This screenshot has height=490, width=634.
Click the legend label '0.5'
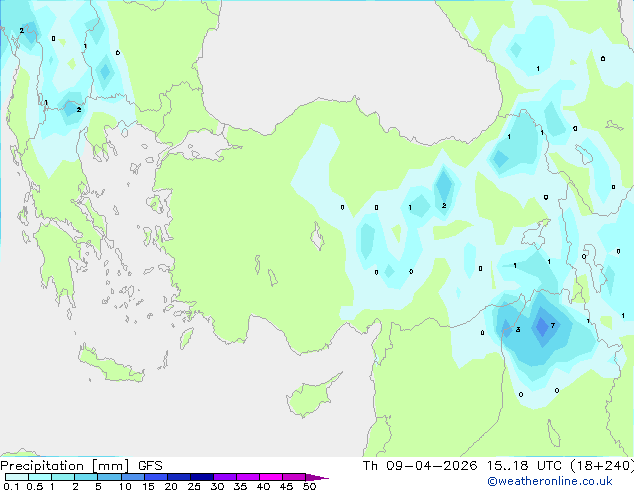tap(35, 486)
